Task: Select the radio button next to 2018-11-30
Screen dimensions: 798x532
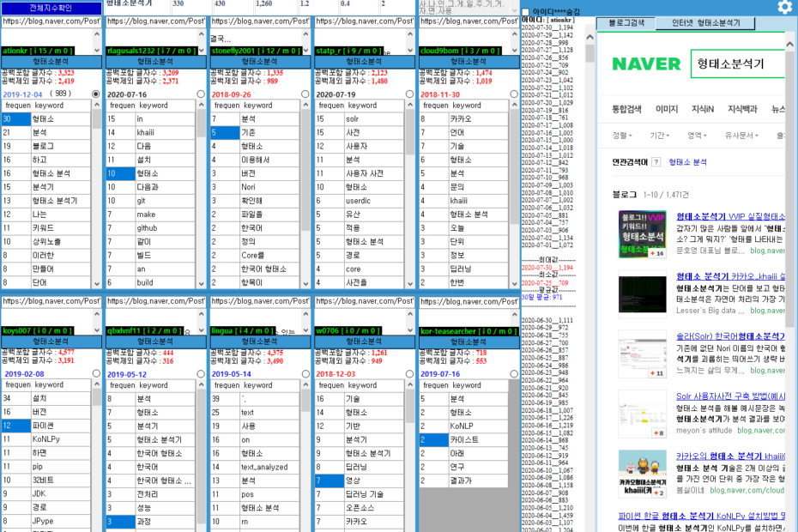Action: (x=514, y=94)
